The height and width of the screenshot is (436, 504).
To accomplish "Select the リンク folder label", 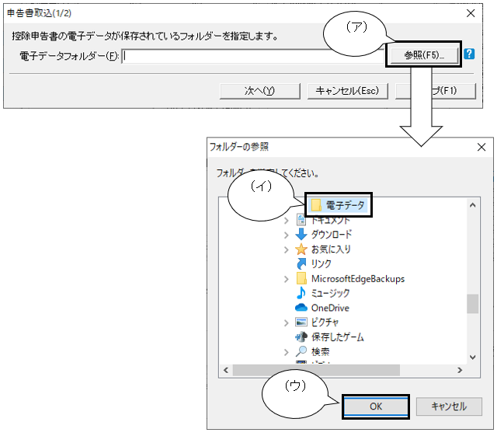I will pos(321,263).
